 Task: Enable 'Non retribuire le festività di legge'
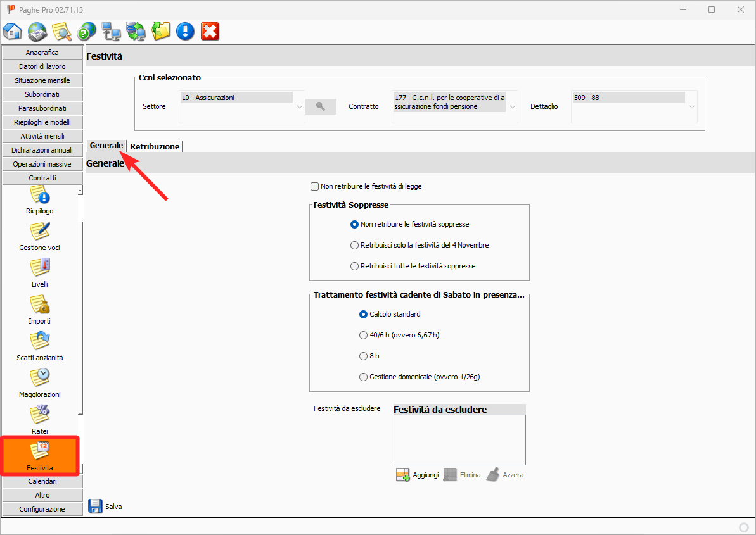(314, 186)
